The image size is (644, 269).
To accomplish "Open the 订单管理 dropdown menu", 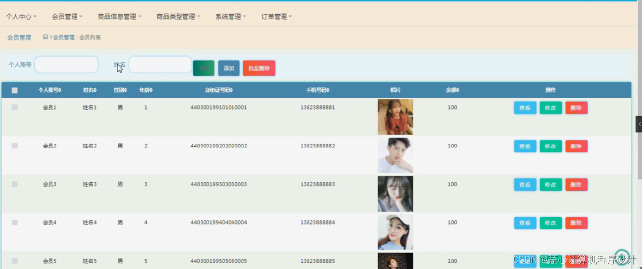I will 277,17.
